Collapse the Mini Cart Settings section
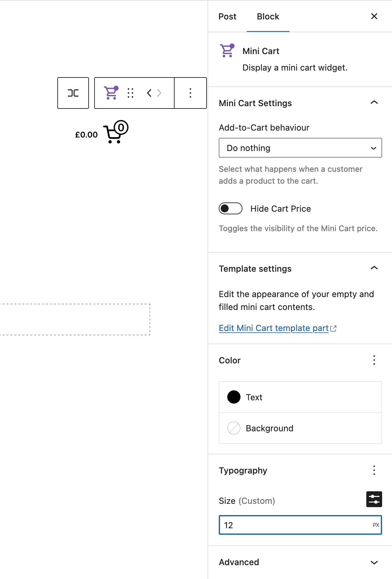The image size is (392, 579). click(x=374, y=103)
